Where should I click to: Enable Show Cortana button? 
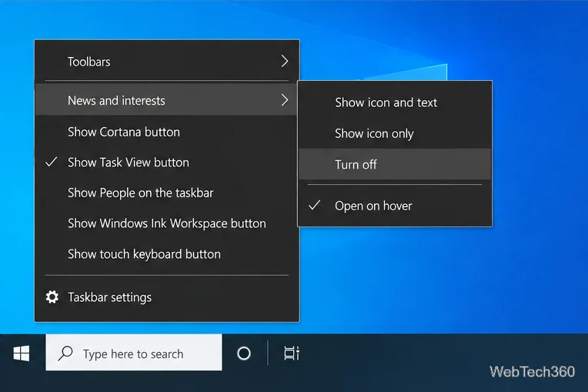(167, 132)
